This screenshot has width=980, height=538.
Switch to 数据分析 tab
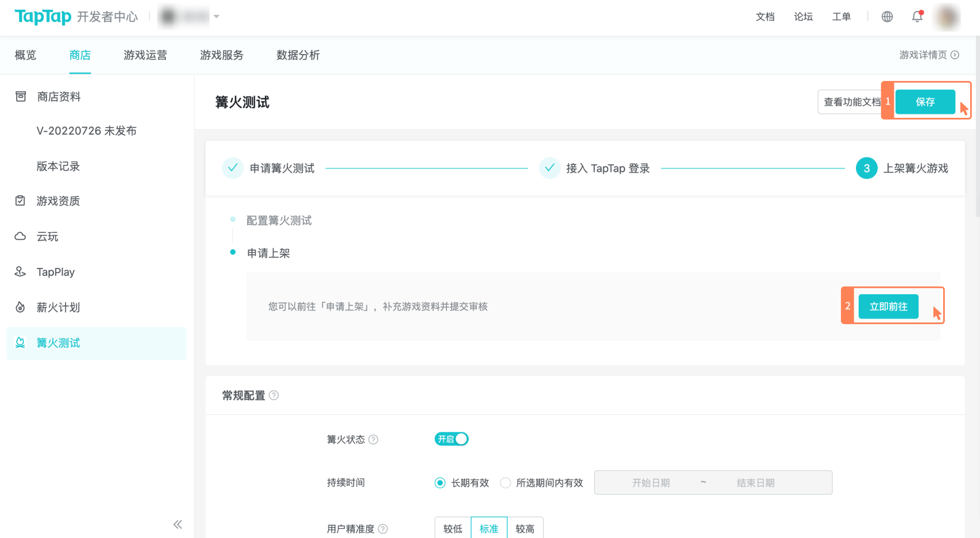tap(298, 55)
